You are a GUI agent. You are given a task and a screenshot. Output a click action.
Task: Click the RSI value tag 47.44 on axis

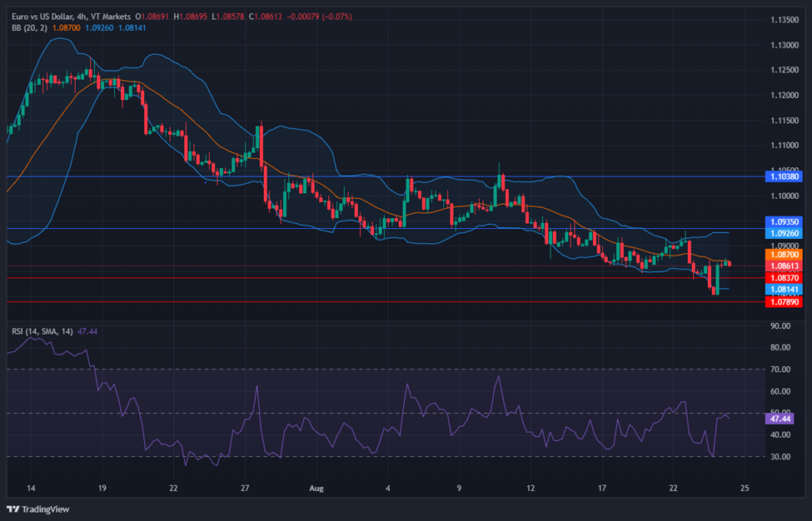coord(784,420)
